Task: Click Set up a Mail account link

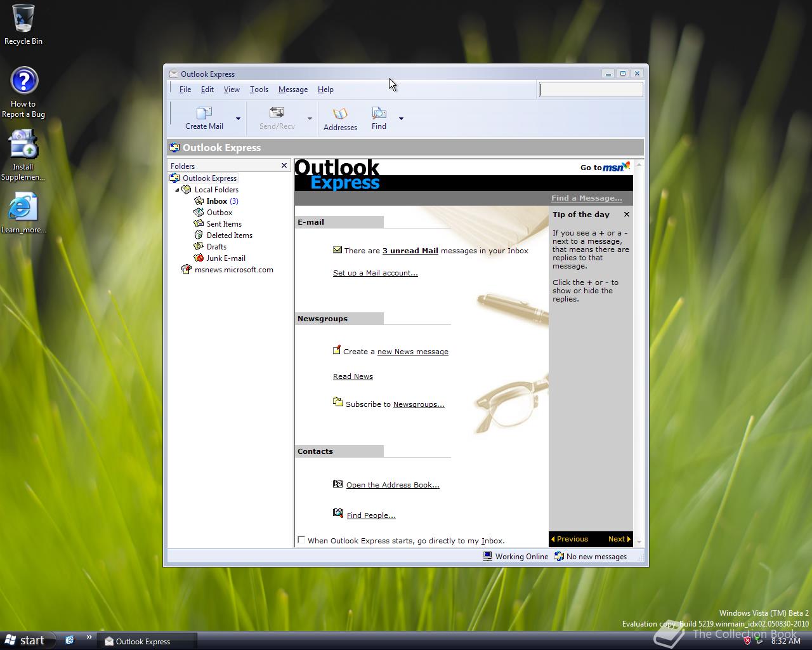Action: pos(376,273)
